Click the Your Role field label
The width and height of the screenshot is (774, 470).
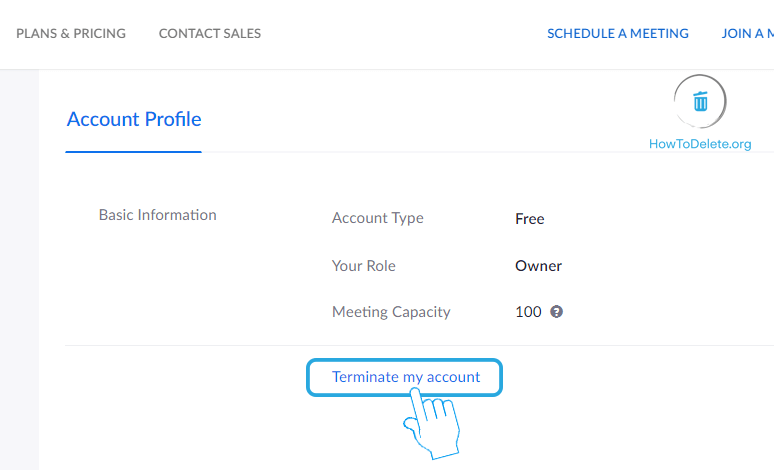pos(363,266)
